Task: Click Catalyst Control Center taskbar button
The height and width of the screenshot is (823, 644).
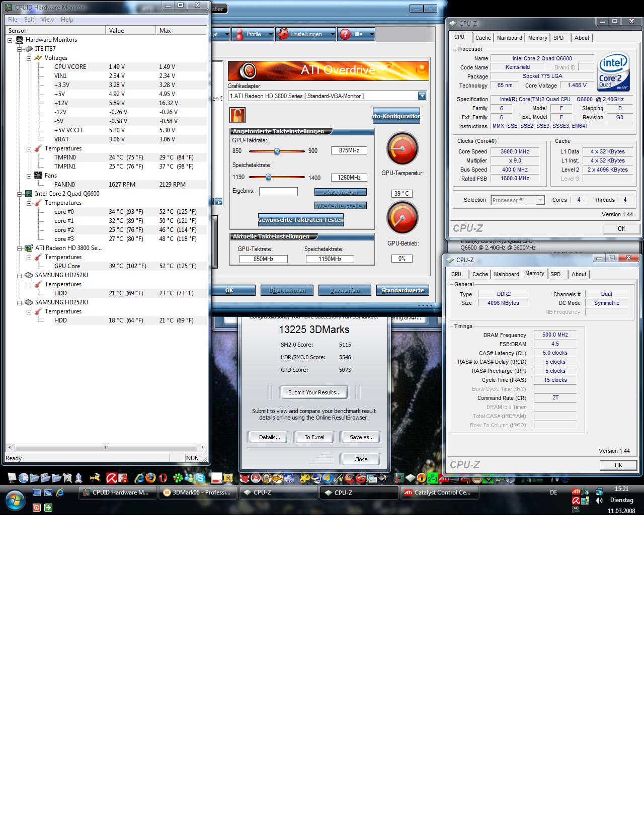Action: pos(439,493)
